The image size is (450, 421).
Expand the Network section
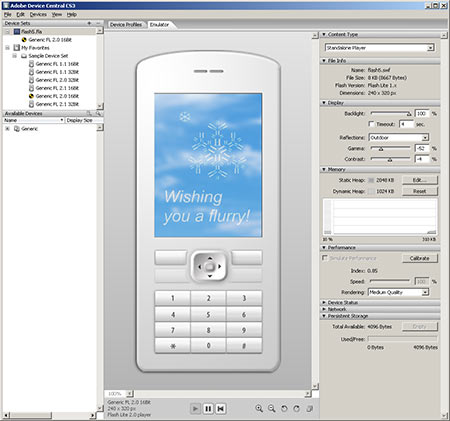pos(337,309)
